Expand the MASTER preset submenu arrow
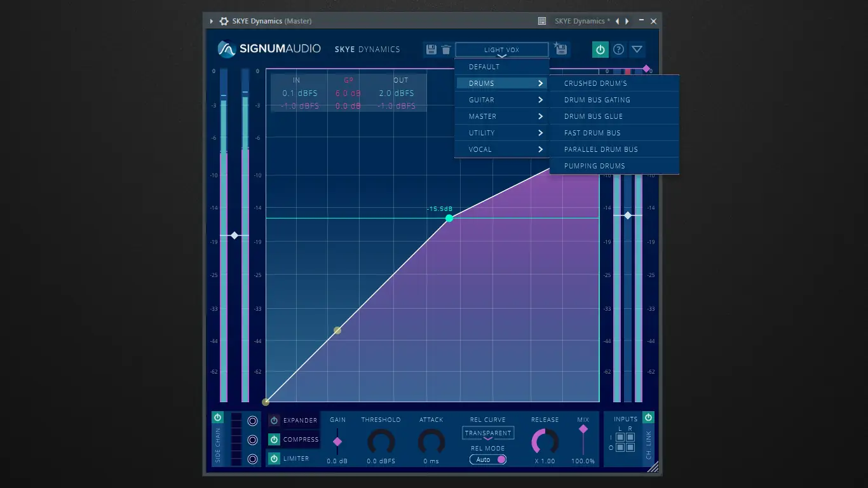This screenshot has width=868, height=488. coord(541,116)
